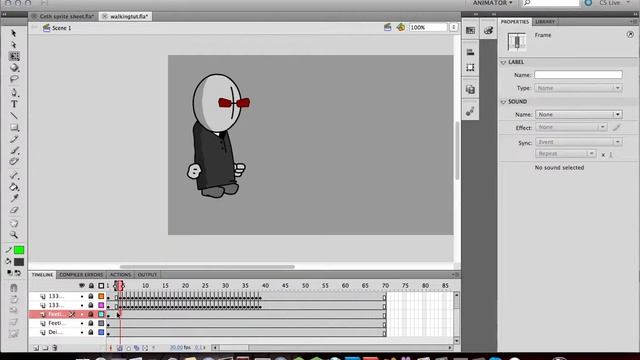Click the frame label Name input field
Image resolution: width=640 pixels, height=360 pixels.
point(578,75)
